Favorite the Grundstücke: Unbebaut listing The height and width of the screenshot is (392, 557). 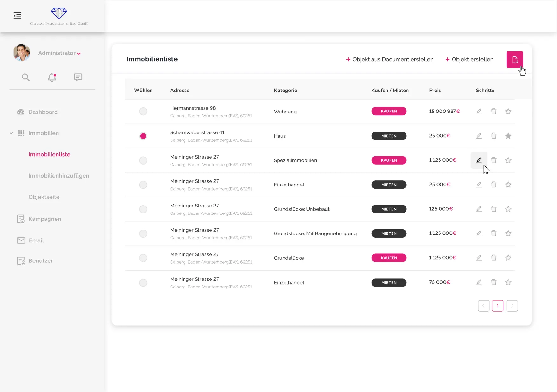click(x=508, y=209)
